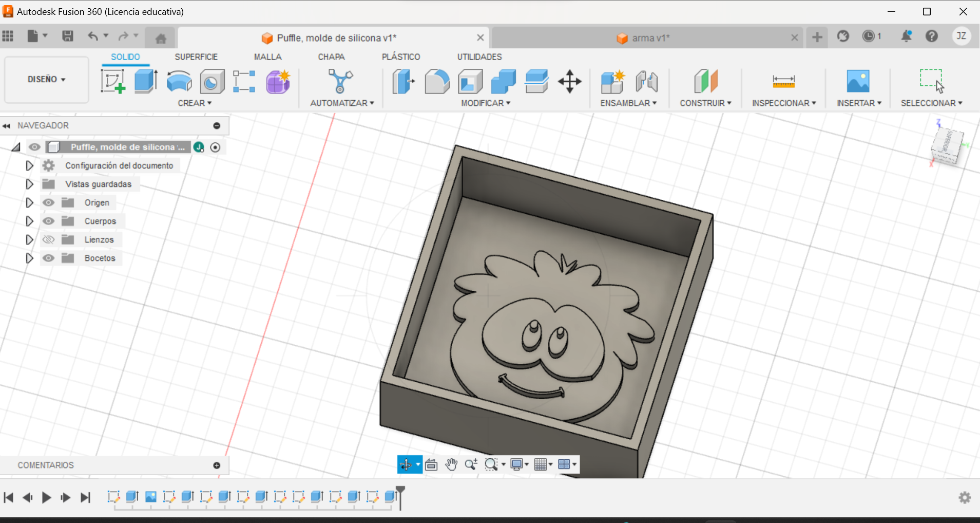Viewport: 980px width, 523px height.
Task: Toggle visibility of the root component
Action: [34, 147]
